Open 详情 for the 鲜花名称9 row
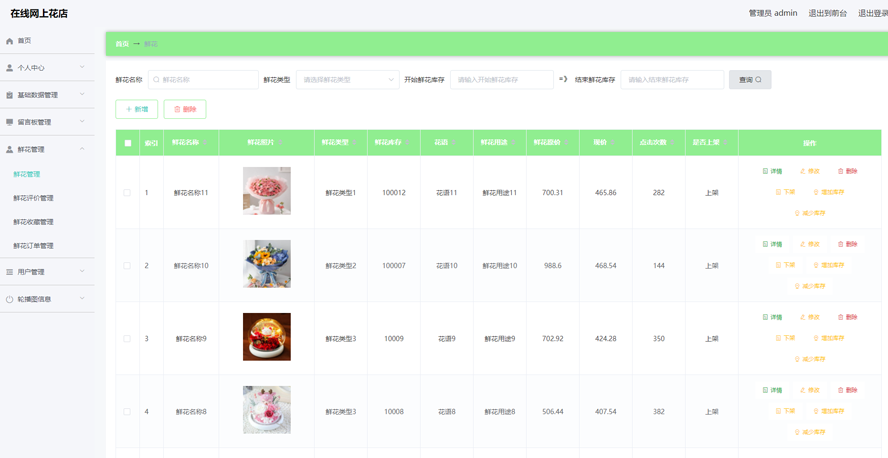The image size is (888, 458). (x=772, y=317)
